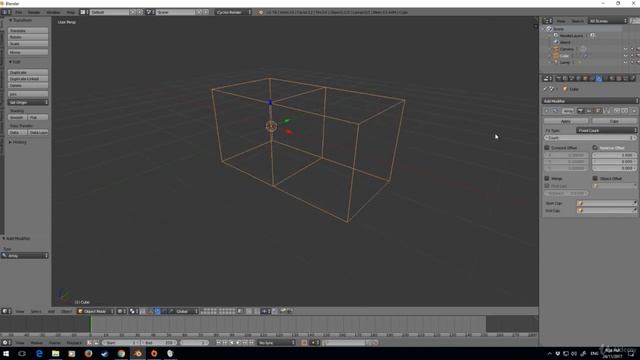Screen dimensions: 640x360
Task: Adjust the array Count slider field
Action: pos(590,138)
